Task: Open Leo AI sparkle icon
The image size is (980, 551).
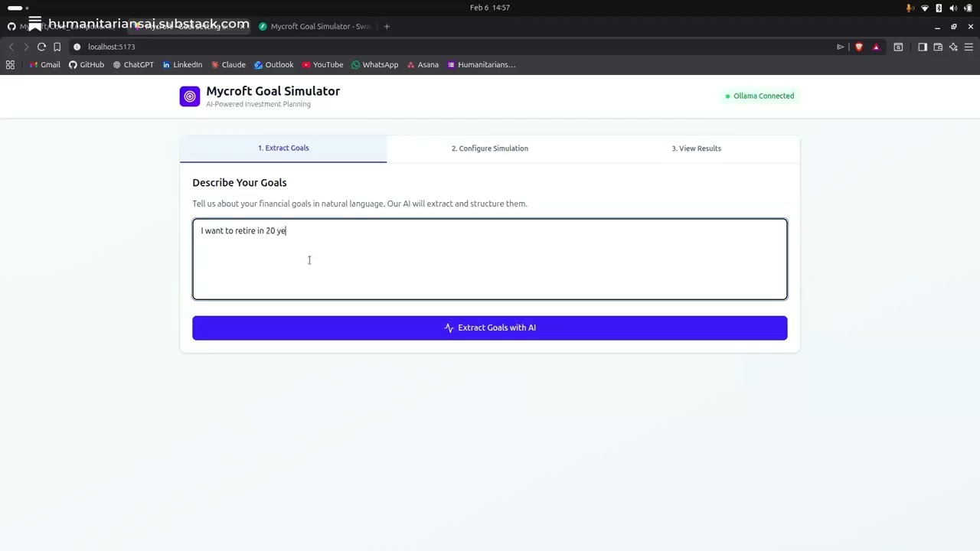Action: (x=953, y=47)
